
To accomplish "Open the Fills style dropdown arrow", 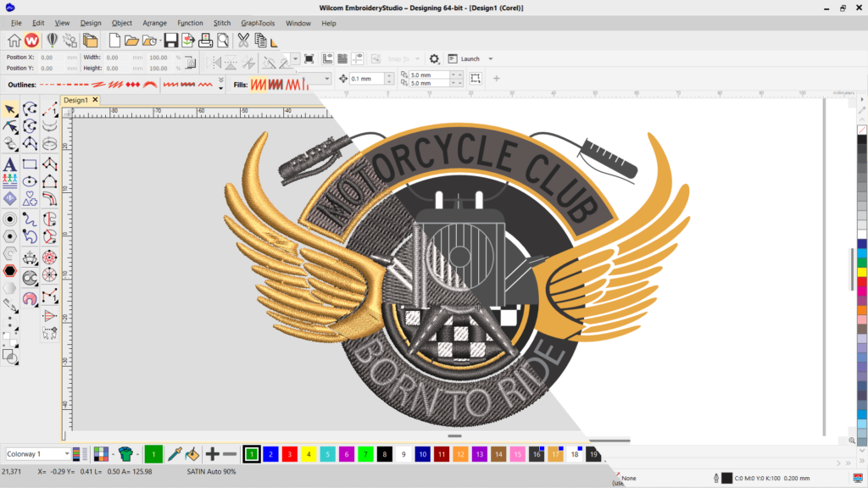I will (x=326, y=78).
